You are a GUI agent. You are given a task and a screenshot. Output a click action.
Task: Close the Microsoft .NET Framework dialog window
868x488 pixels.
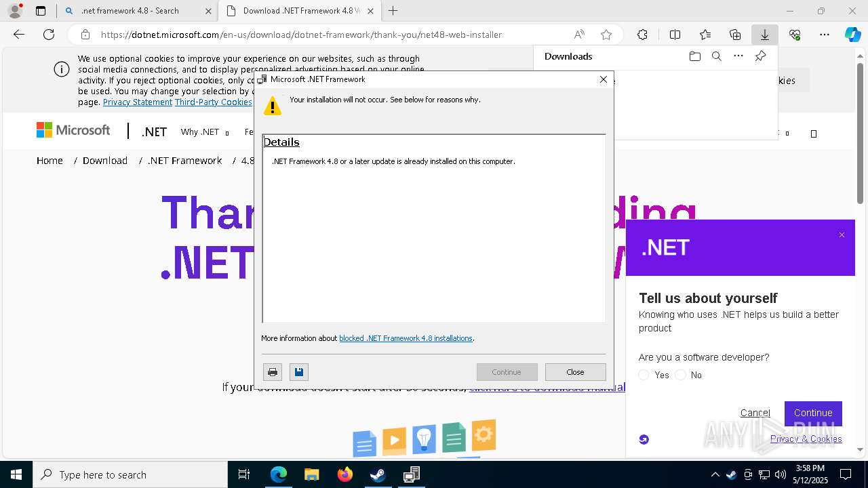604,79
